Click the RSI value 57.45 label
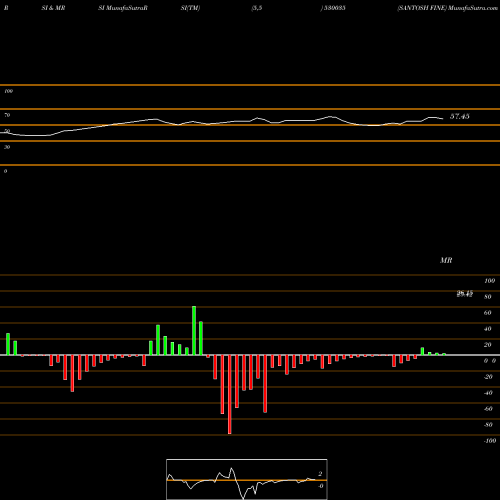Screen dimensions: 500x500 tap(460, 116)
